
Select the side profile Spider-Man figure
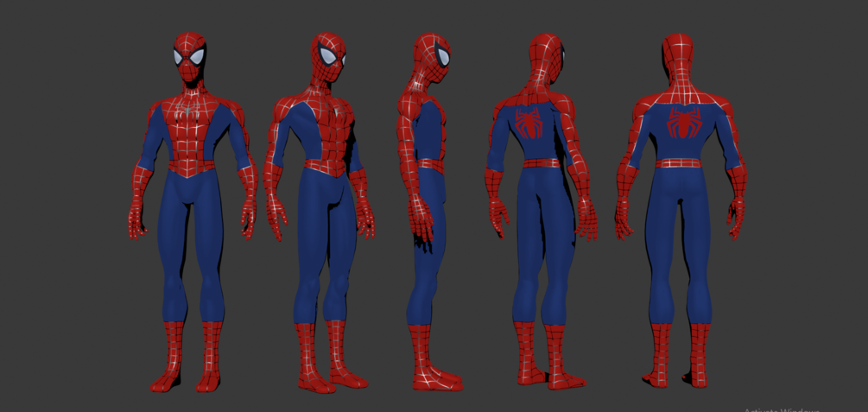click(x=429, y=212)
